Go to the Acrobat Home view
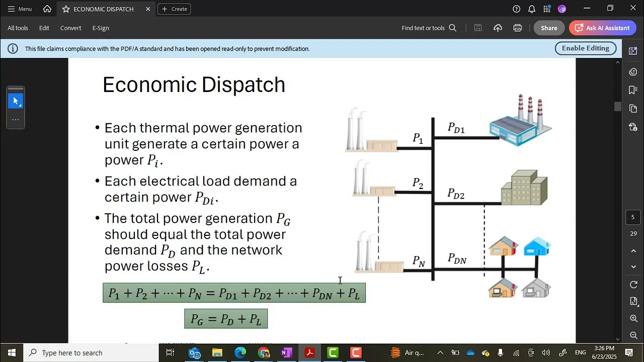 click(47, 9)
